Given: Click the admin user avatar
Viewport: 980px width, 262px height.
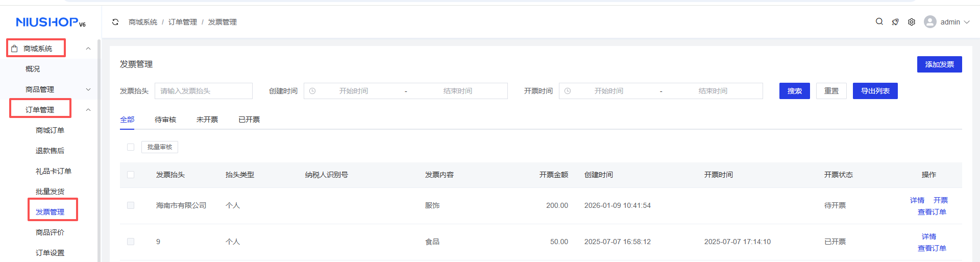Looking at the screenshot, I should [930, 22].
